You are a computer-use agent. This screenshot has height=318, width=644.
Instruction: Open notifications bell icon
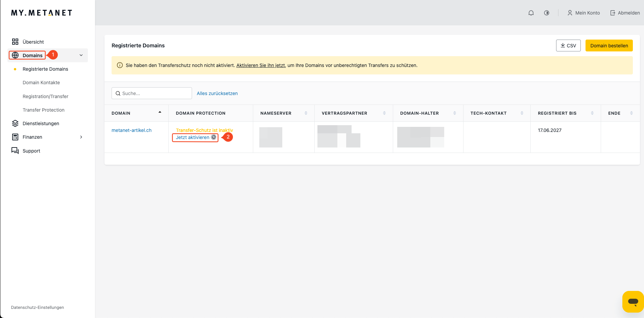coord(531,13)
